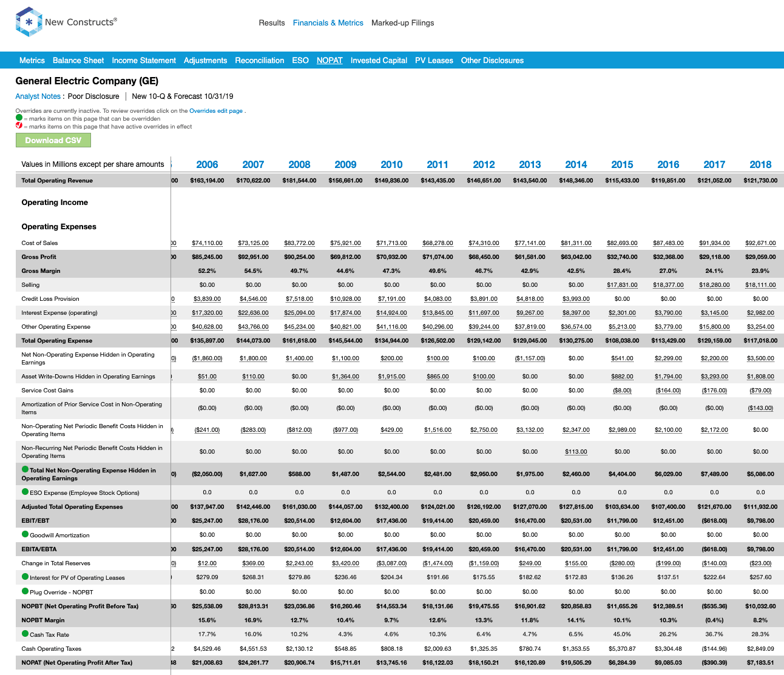Click the Total Operating Revenue row label
784x675 pixels.
pyautogui.click(x=57, y=181)
